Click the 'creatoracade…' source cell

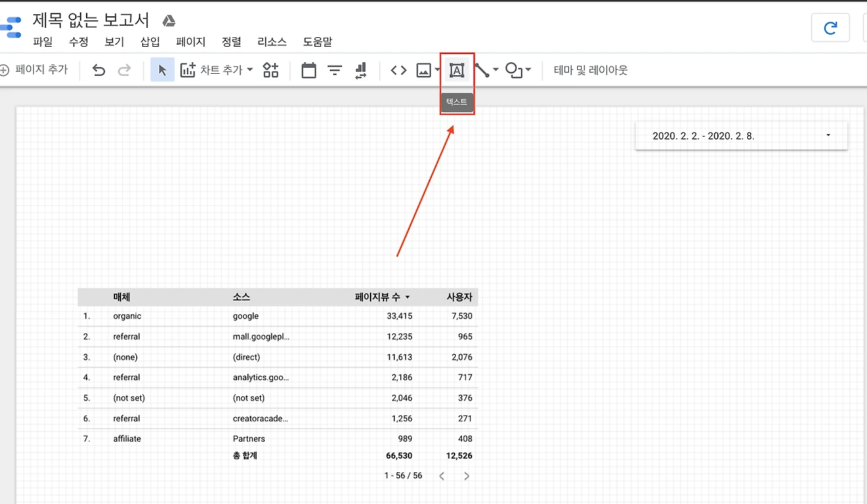pos(261,419)
